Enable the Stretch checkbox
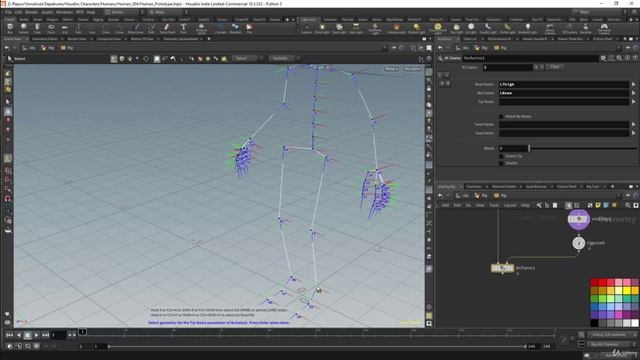The height and width of the screenshot is (360, 640). (501, 163)
